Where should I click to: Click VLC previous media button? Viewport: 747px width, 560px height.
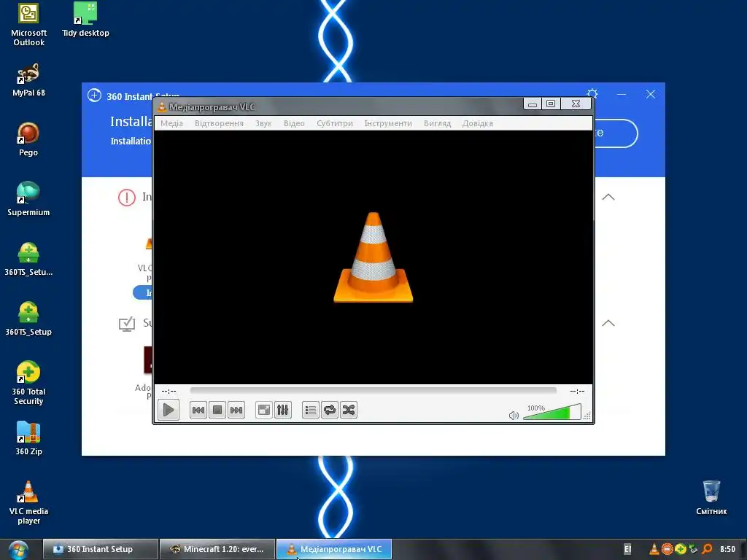198,410
